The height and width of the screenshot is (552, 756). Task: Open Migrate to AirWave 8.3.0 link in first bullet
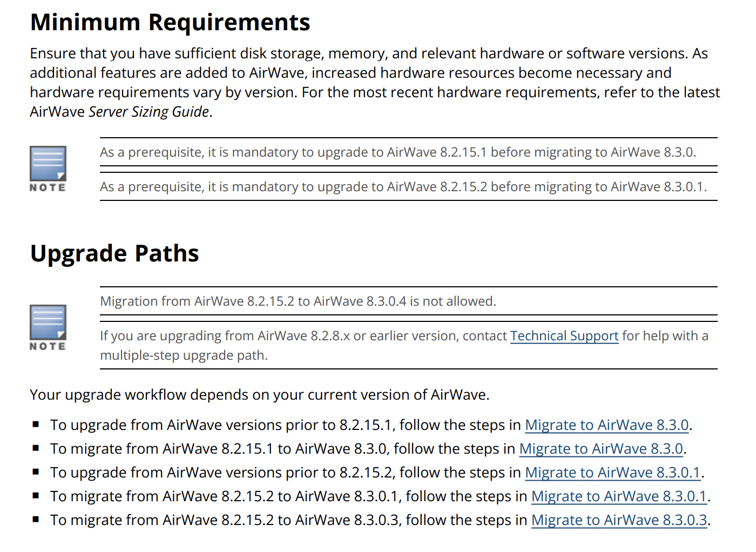[606, 425]
